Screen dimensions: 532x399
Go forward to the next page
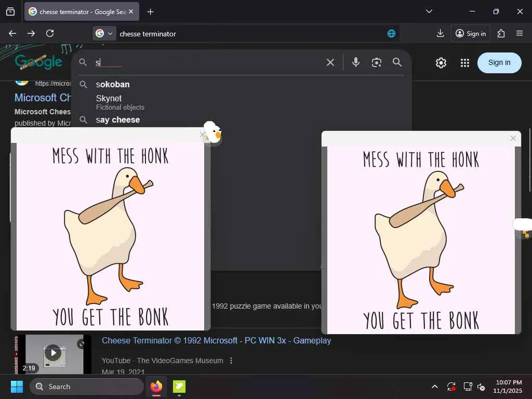31,33
